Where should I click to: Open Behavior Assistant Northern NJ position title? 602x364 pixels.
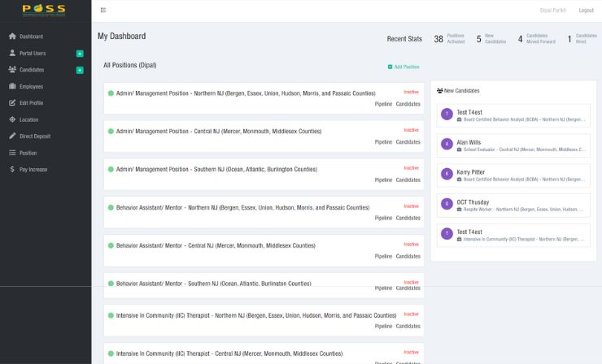(242, 207)
